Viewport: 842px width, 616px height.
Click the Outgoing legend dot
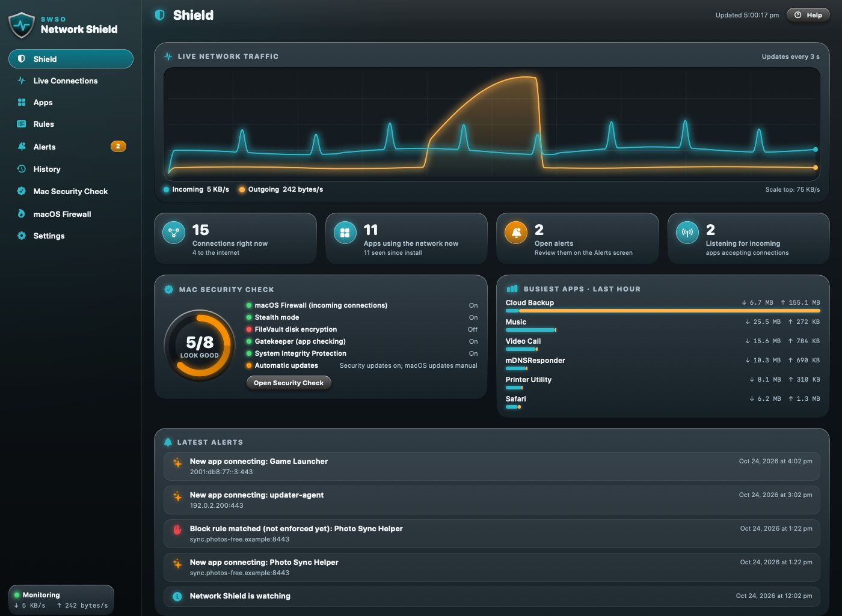242,189
